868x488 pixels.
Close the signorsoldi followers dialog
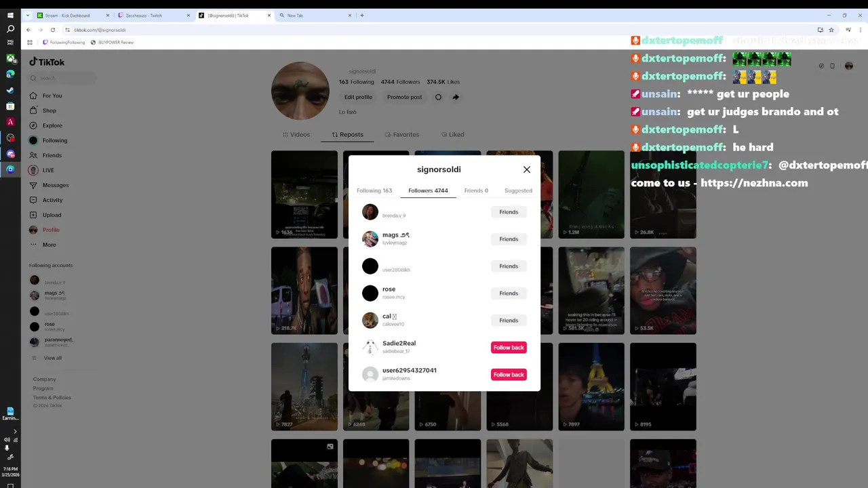(x=526, y=169)
